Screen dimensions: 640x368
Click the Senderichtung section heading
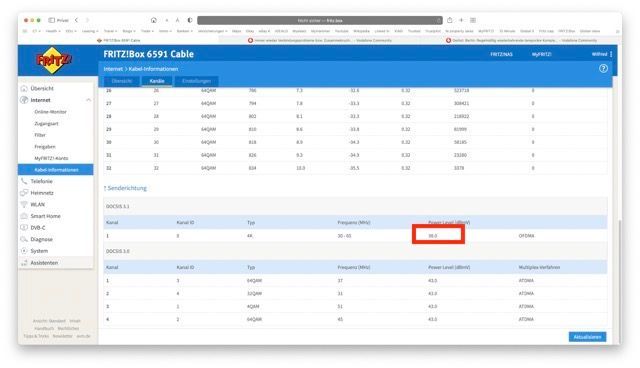tap(127, 188)
